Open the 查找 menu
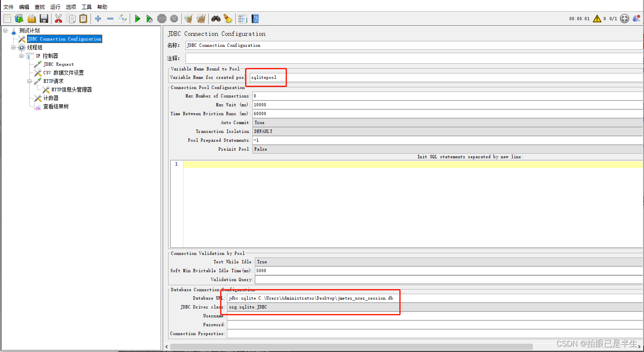The width and height of the screenshot is (644, 352). click(x=40, y=7)
